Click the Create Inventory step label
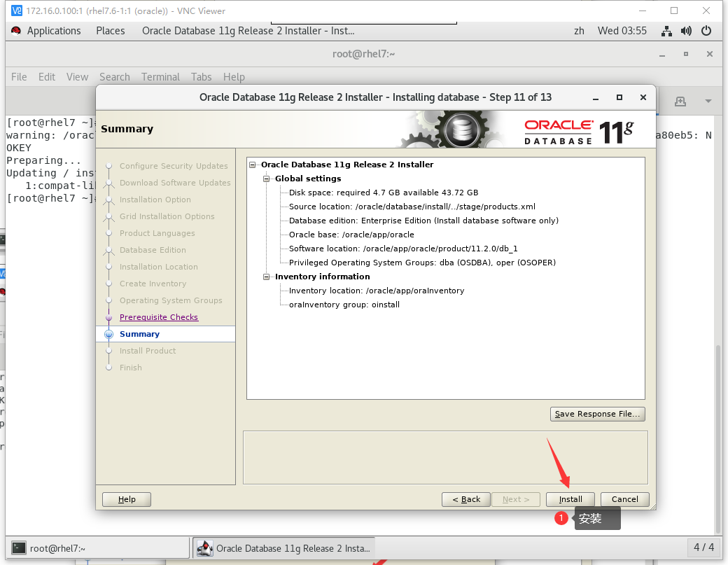Screen dimensions: 728x565 coord(153,283)
